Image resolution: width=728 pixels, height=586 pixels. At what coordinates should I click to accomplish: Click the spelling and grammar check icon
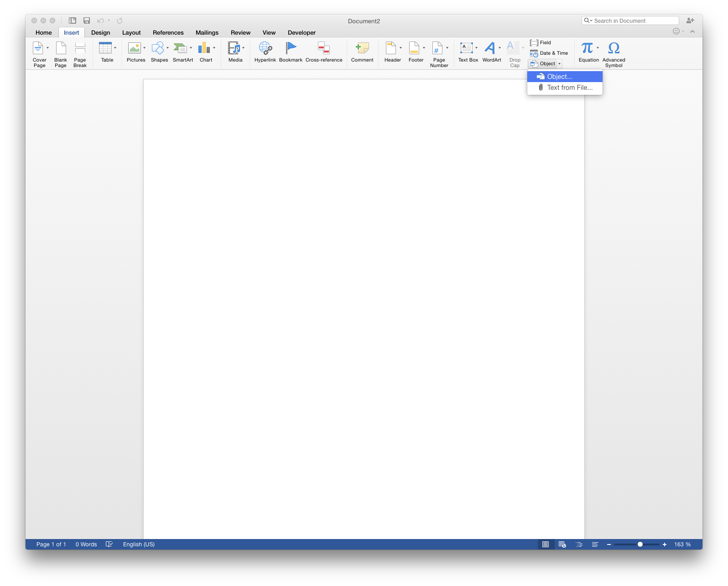pyautogui.click(x=109, y=545)
